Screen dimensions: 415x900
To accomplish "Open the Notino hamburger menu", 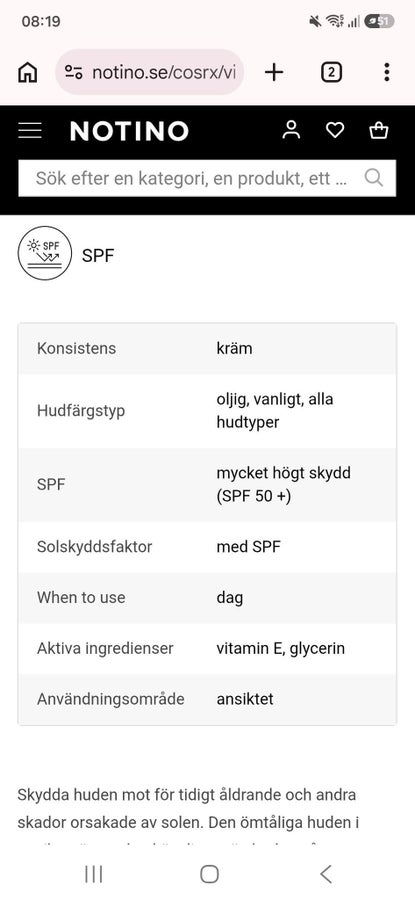I will (30, 131).
